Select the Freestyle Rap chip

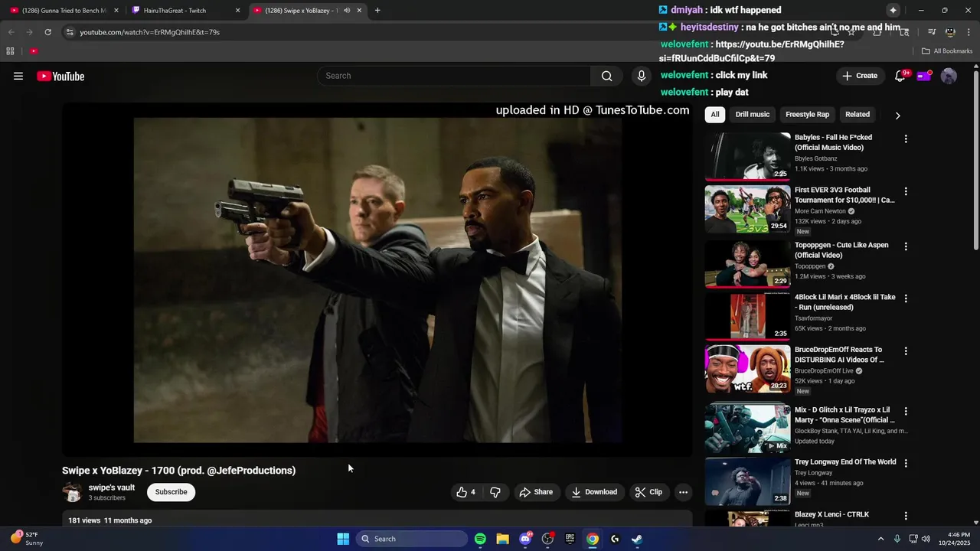click(807, 115)
